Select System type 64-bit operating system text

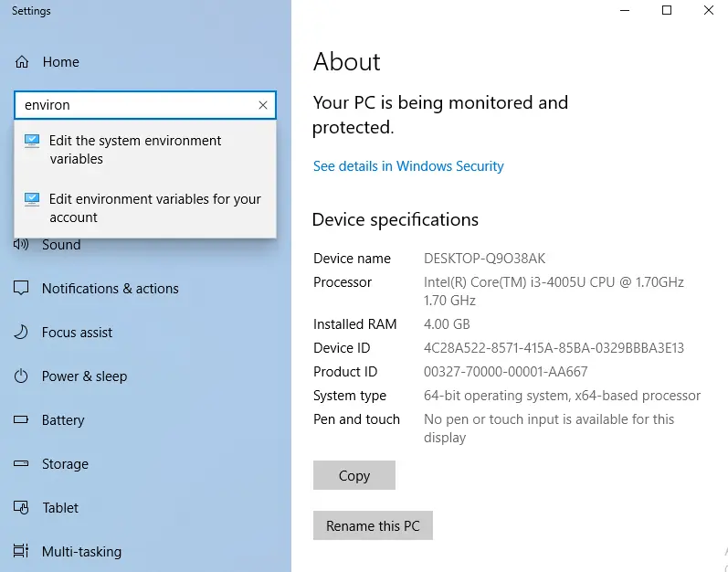coord(562,396)
